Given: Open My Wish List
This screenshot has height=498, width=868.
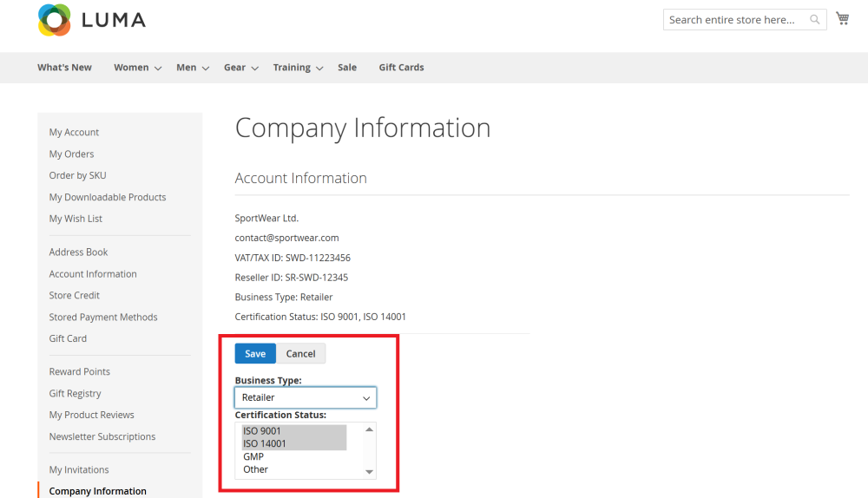Looking at the screenshot, I should 76,219.
